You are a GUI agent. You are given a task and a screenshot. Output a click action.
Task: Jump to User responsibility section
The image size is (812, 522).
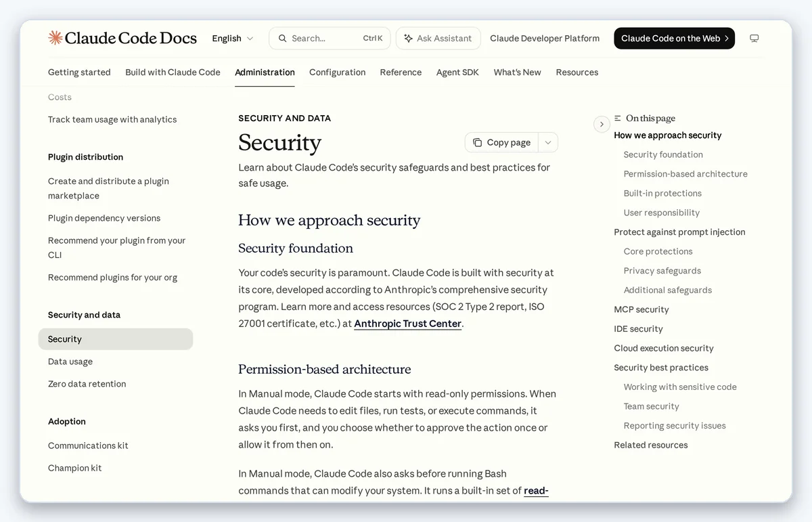tap(662, 213)
